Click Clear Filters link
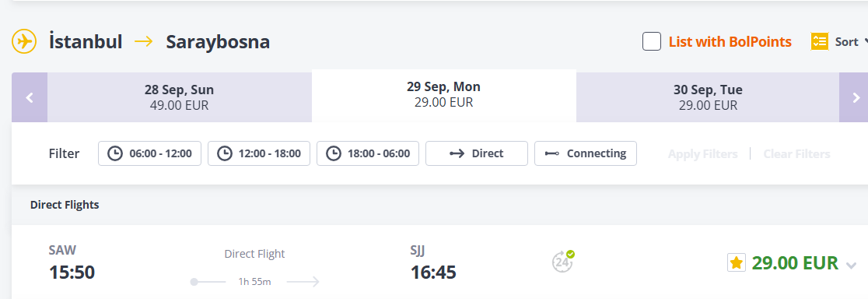Viewport: 868px width, 299px height. tap(796, 154)
